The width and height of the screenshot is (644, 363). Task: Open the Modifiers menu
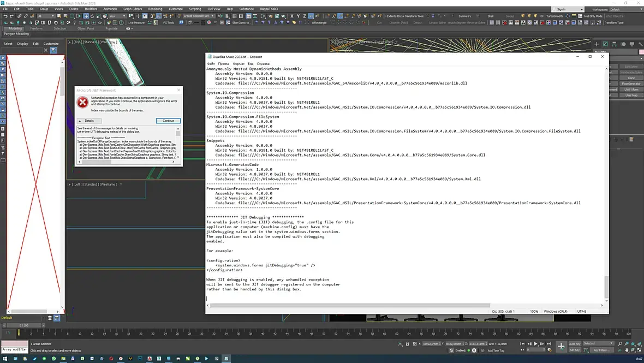pyautogui.click(x=91, y=9)
